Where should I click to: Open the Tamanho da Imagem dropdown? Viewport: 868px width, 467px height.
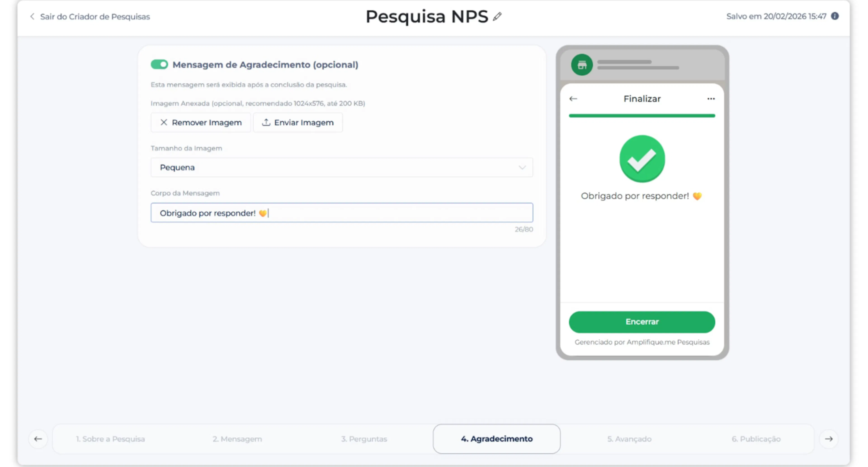click(341, 167)
